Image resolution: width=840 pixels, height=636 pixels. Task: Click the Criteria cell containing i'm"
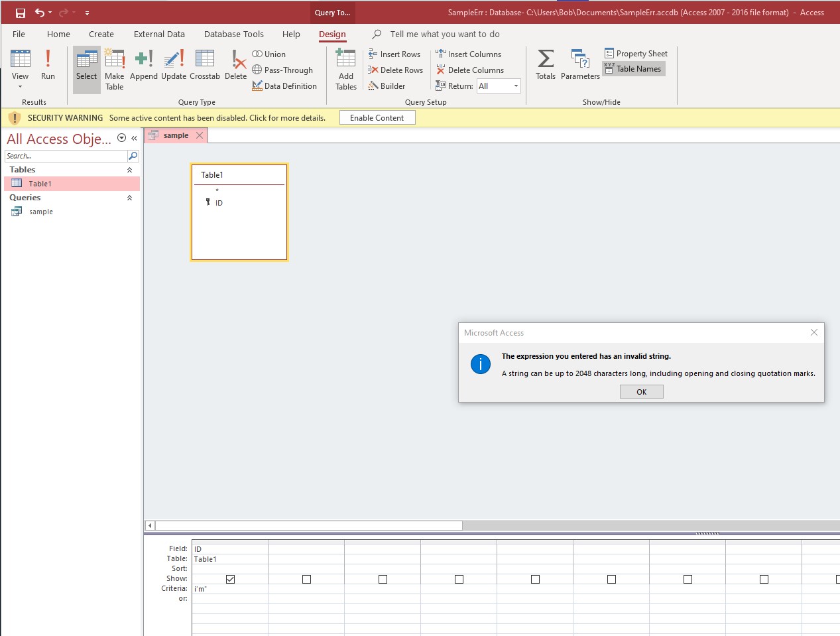click(x=230, y=589)
